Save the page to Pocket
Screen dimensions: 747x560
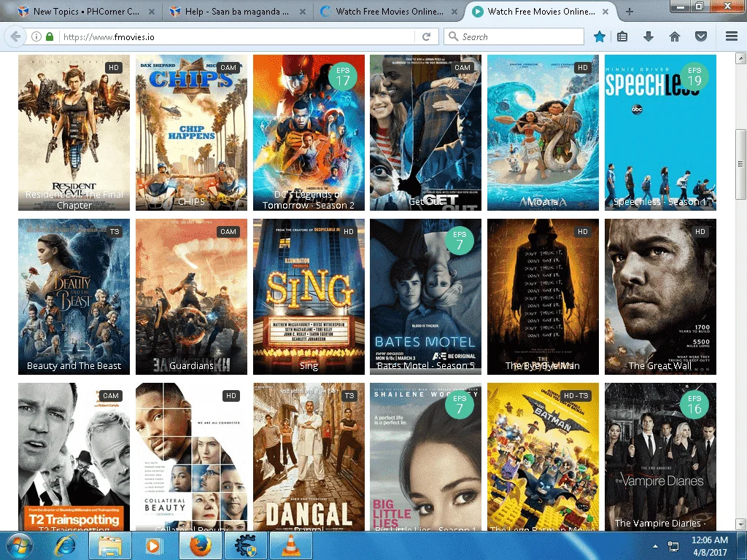701,36
